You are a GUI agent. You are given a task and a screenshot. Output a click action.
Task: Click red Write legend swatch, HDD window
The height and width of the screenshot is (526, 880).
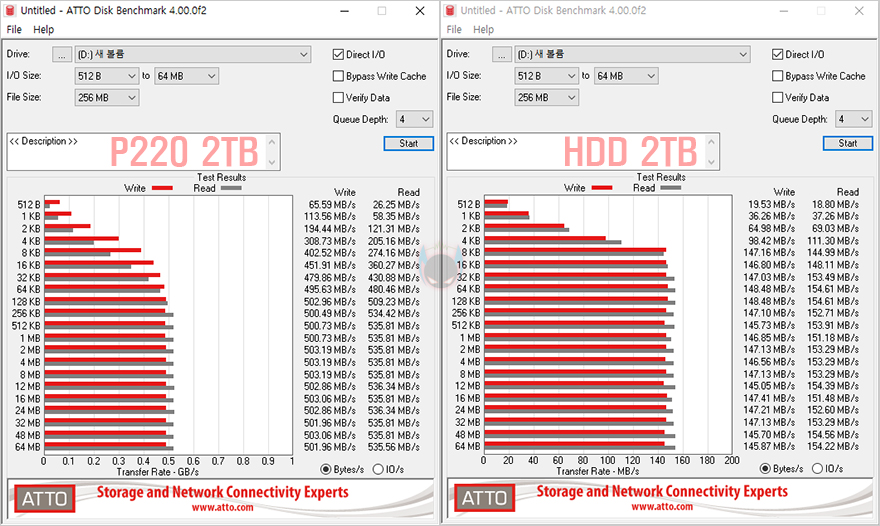(x=602, y=188)
